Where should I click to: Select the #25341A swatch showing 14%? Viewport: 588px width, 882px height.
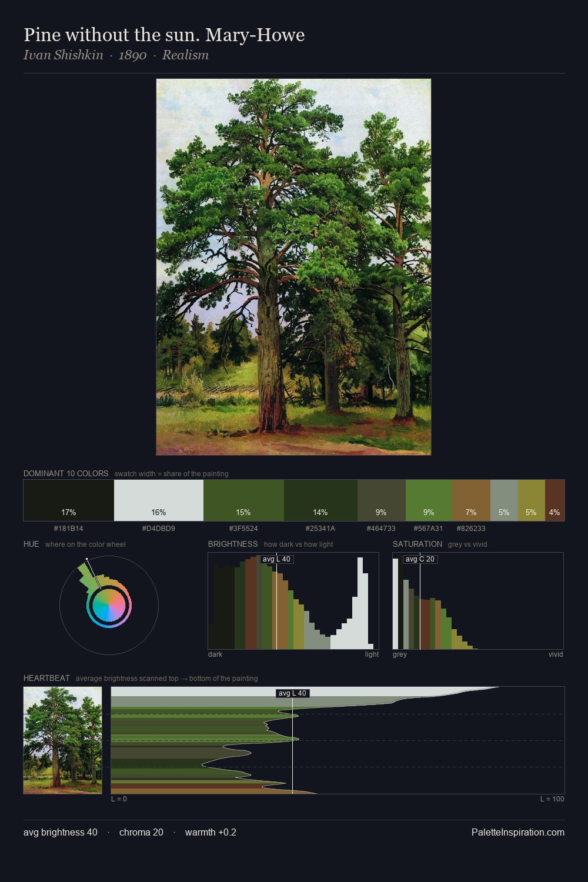320,500
